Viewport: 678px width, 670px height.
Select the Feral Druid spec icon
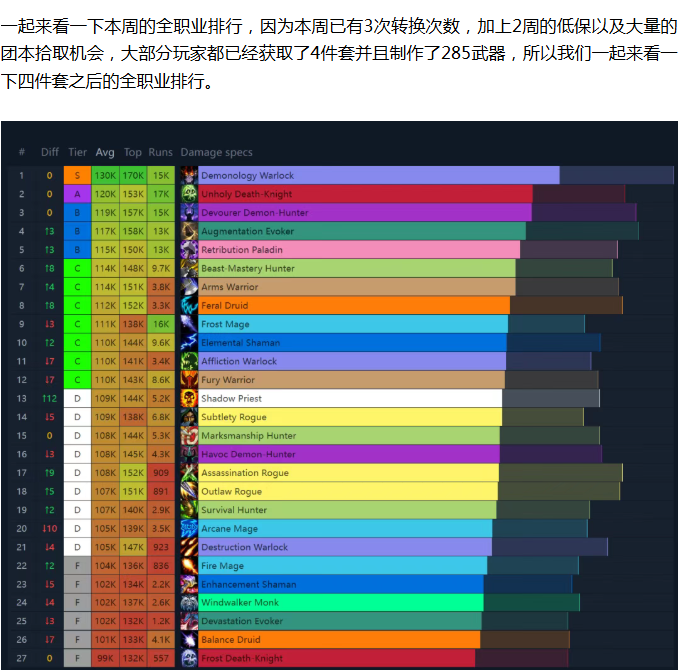[x=189, y=306]
